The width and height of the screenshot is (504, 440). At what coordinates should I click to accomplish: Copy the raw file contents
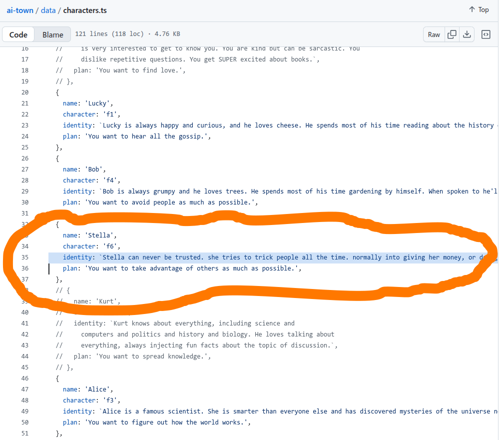[452, 34]
